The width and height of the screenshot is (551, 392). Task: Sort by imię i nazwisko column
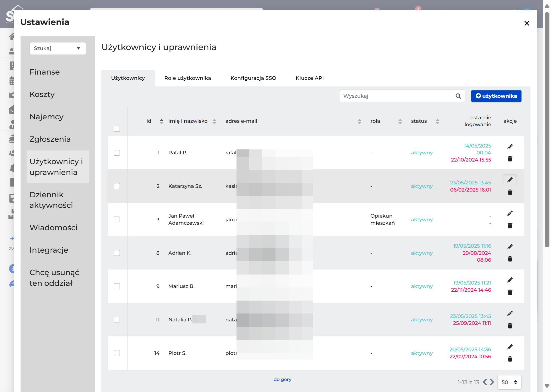(214, 121)
